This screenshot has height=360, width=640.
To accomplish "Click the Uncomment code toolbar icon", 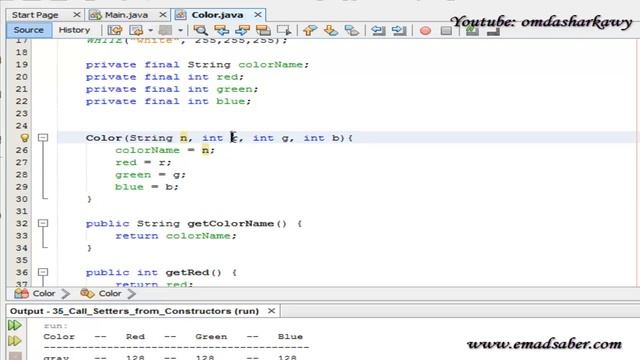I will point(493,31).
